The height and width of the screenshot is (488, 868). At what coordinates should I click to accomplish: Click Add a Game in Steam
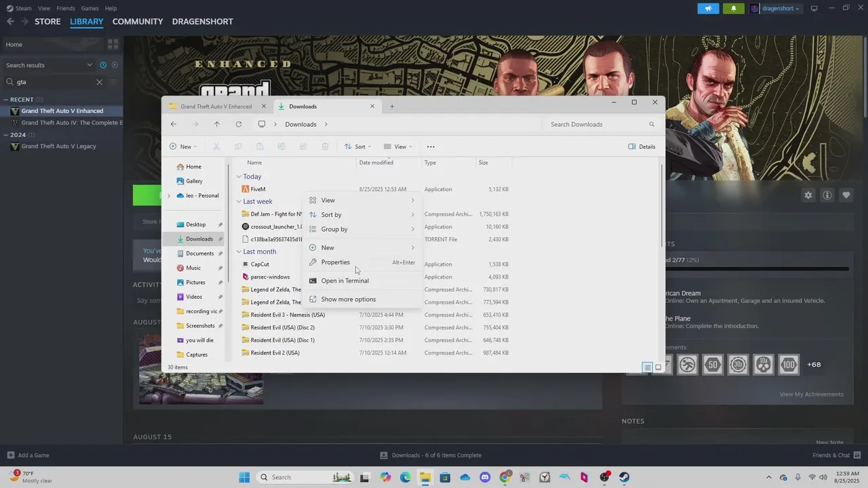pos(28,455)
